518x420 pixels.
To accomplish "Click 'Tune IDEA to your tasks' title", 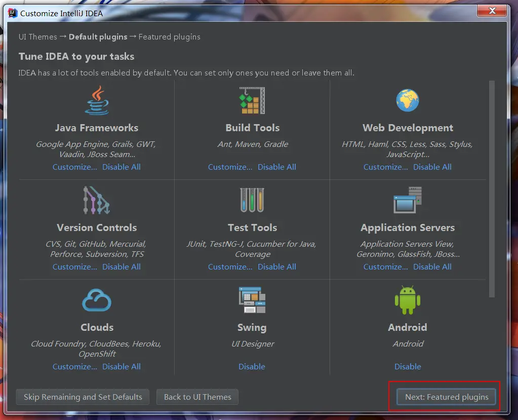I will click(76, 57).
